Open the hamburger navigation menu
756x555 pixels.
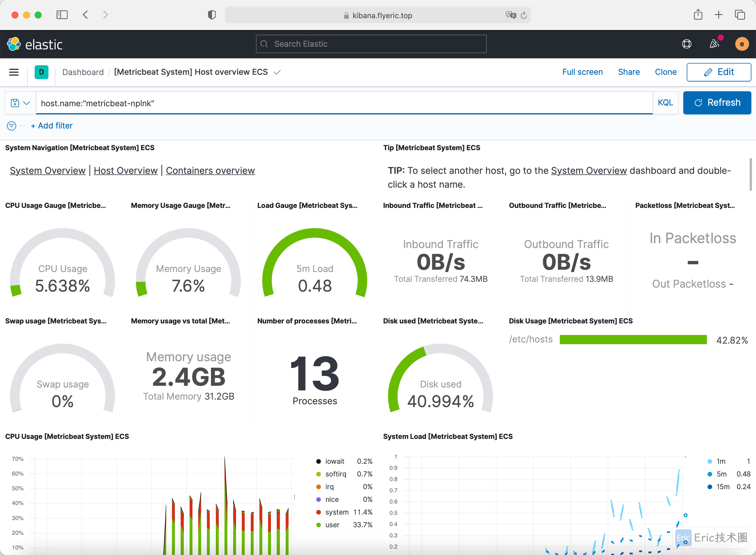click(14, 72)
